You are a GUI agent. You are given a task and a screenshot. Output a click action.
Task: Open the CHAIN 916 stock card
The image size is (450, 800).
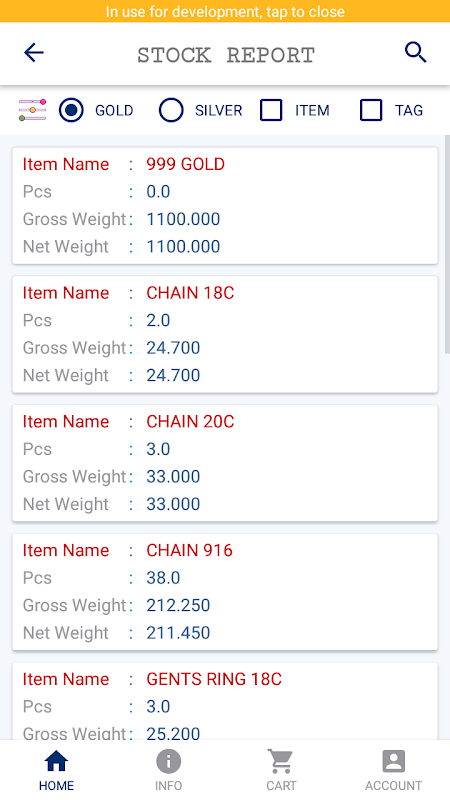tap(225, 592)
